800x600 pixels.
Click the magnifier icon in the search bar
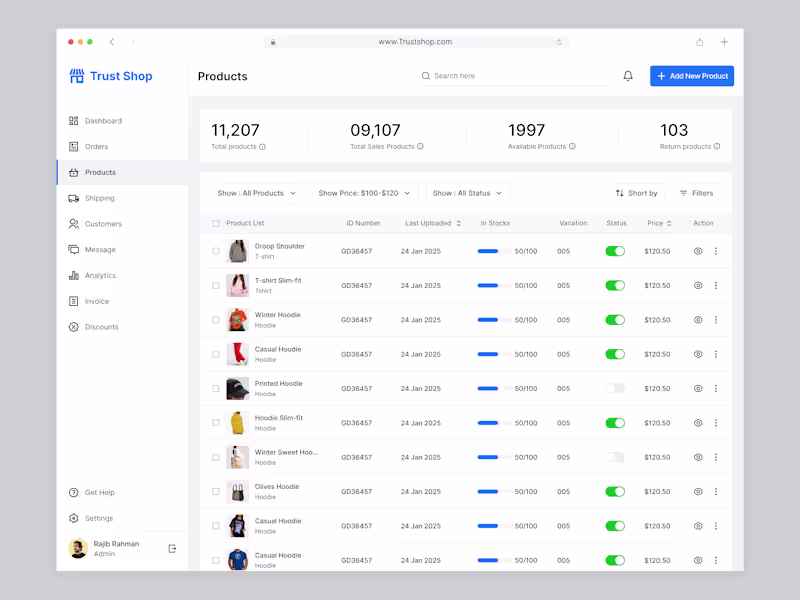[x=426, y=76]
